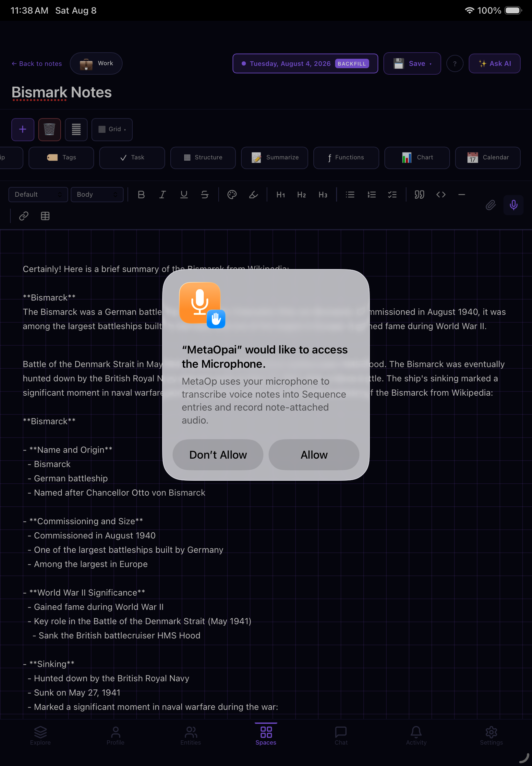Open the Spaces tab

point(266,735)
